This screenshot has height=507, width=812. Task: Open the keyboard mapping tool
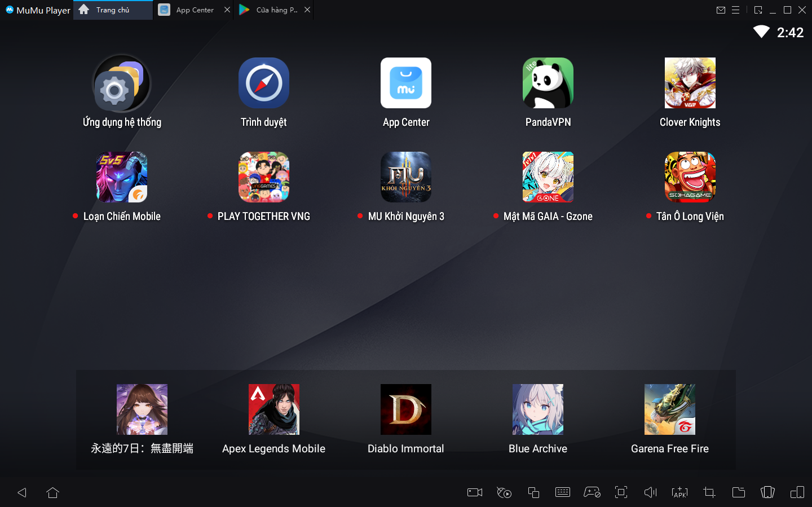point(563,492)
